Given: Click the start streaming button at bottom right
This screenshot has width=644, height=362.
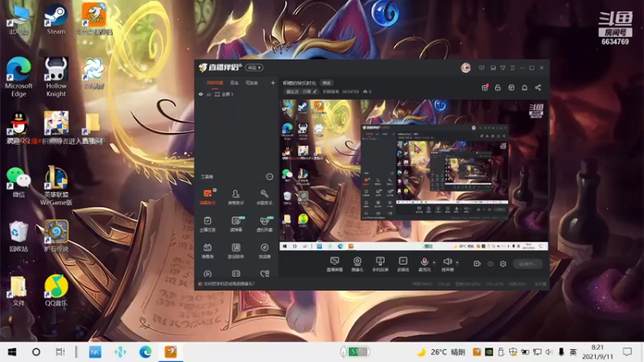Looking at the screenshot, I should pyautogui.click(x=527, y=264).
